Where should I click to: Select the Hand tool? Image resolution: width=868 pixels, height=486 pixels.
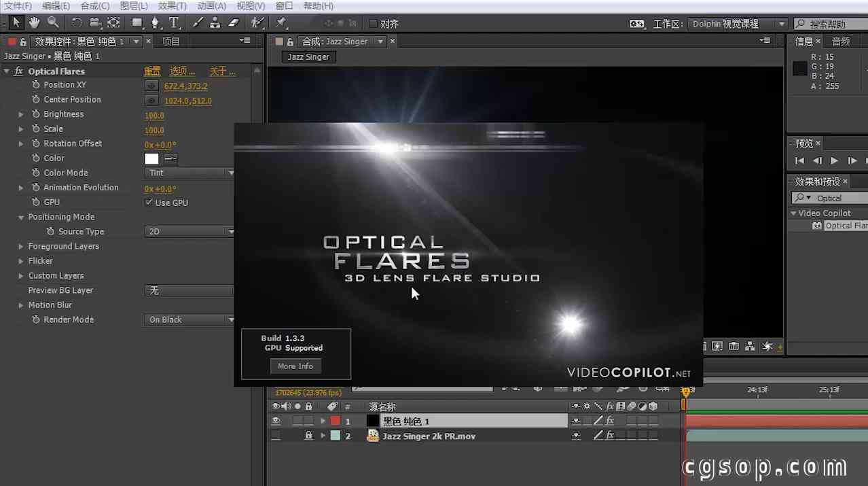(x=34, y=23)
